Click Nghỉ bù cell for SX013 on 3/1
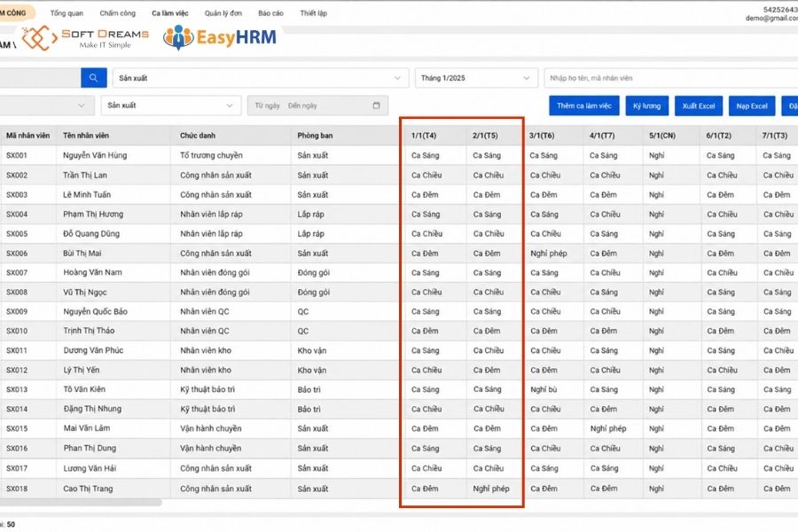 pyautogui.click(x=544, y=389)
